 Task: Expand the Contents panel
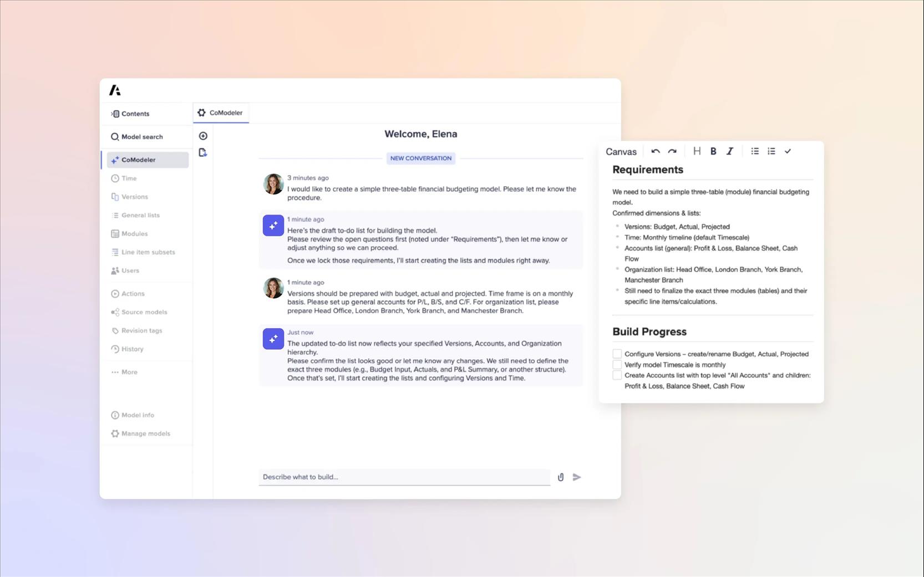131,114
